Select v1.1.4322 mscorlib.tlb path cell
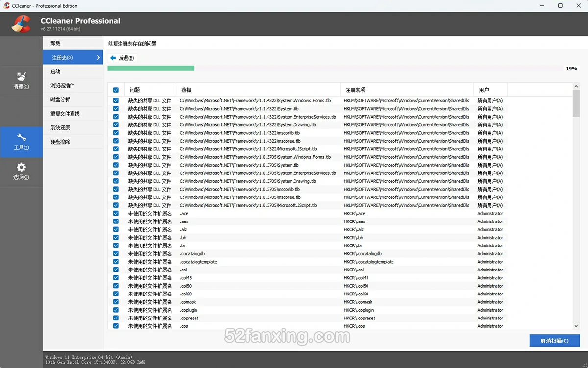 pyautogui.click(x=240, y=133)
